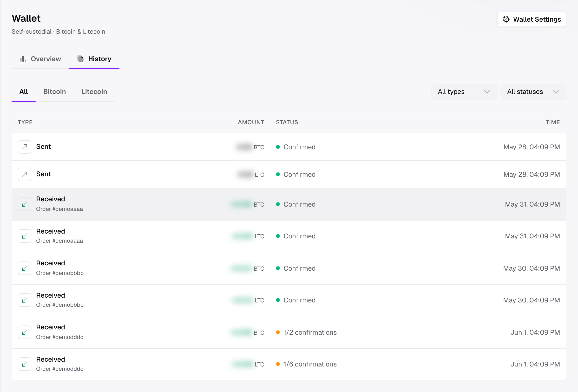Open Order #demobbbb in LTC row
The image size is (578, 392).
tap(60, 305)
